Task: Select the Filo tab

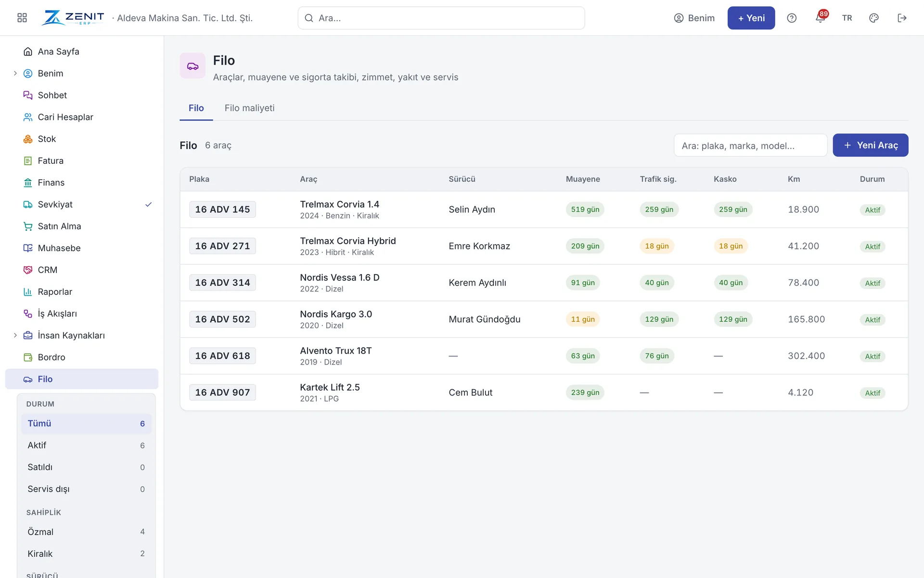Action: 196,108
